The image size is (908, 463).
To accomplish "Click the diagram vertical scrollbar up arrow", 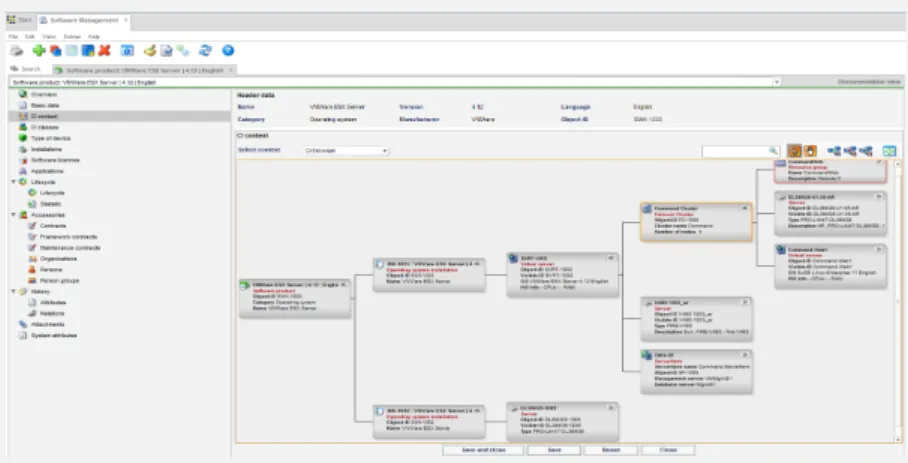I will 898,164.
